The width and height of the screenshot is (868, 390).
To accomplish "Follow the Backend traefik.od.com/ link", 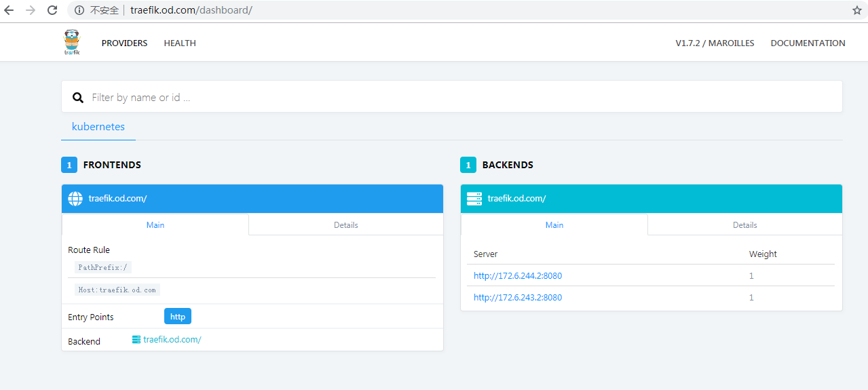I will click(x=172, y=340).
